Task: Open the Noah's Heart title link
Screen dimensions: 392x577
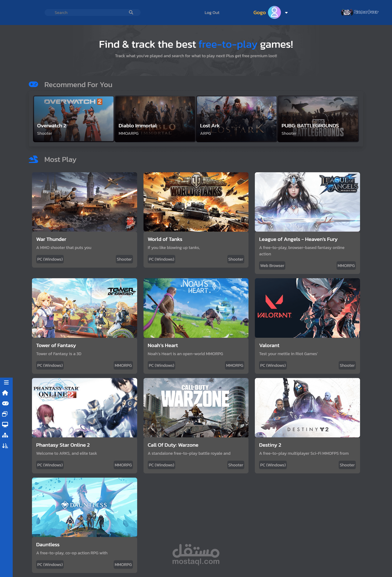Action: point(163,345)
